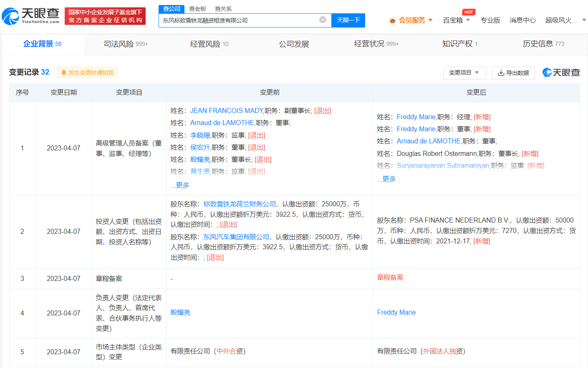588x368 pixels.
Task: Click the 变更日期 column header
Action: pyautogui.click(x=64, y=93)
